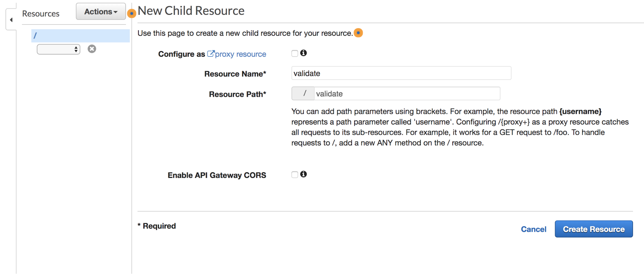
Task: Collapse the Resources side panel arrow
Action: [11, 20]
